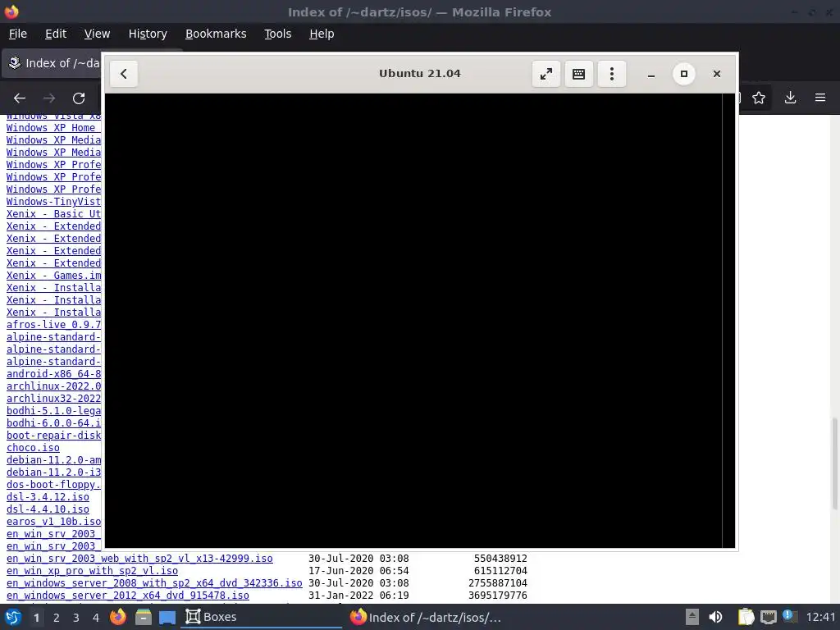Open the update notifier tray icon
840x630 pixels.
(x=789, y=616)
